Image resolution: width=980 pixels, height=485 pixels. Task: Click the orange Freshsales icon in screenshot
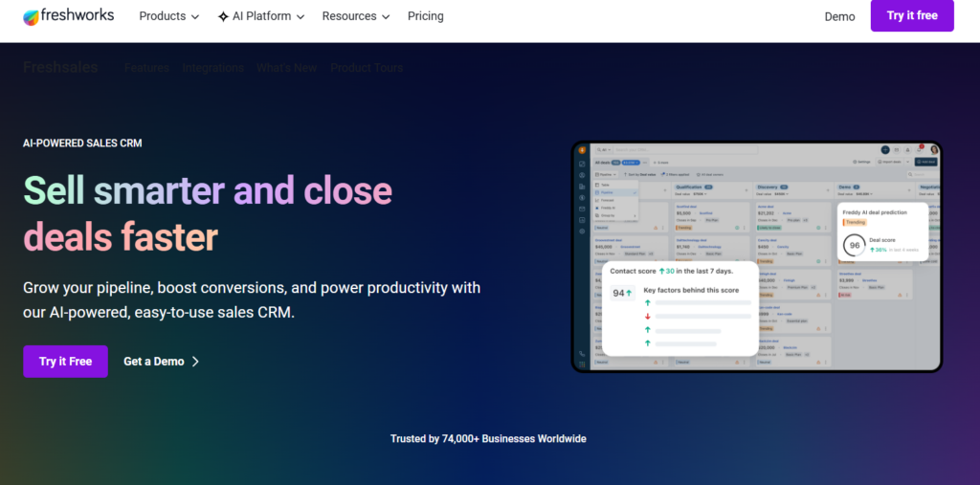pos(582,150)
